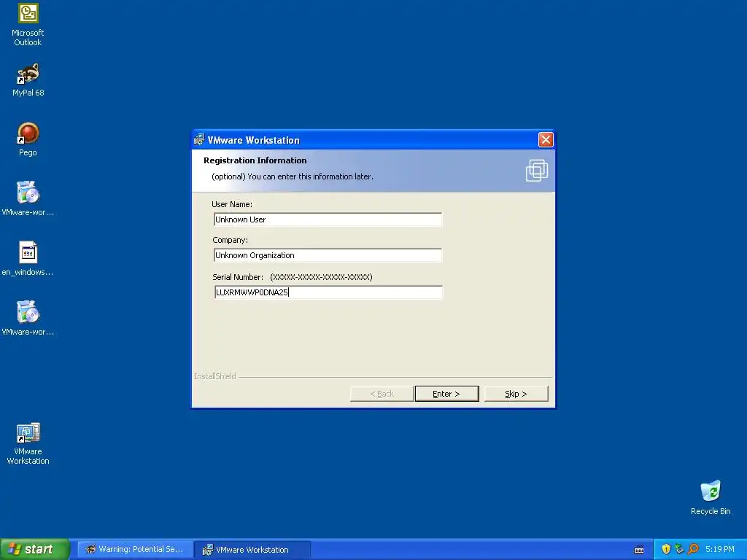Click into the User Name field

[328, 219]
